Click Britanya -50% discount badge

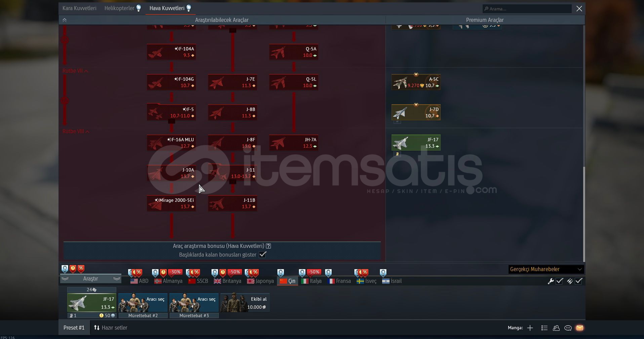tap(234, 272)
